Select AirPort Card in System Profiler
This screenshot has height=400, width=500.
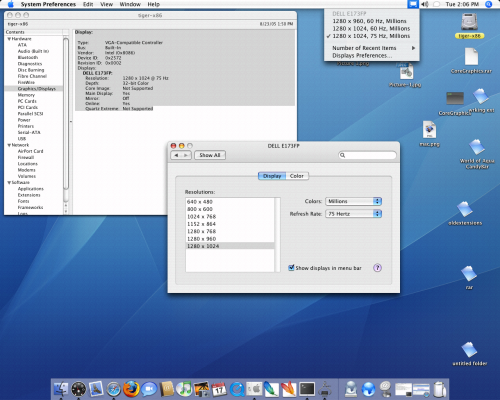(x=30, y=151)
